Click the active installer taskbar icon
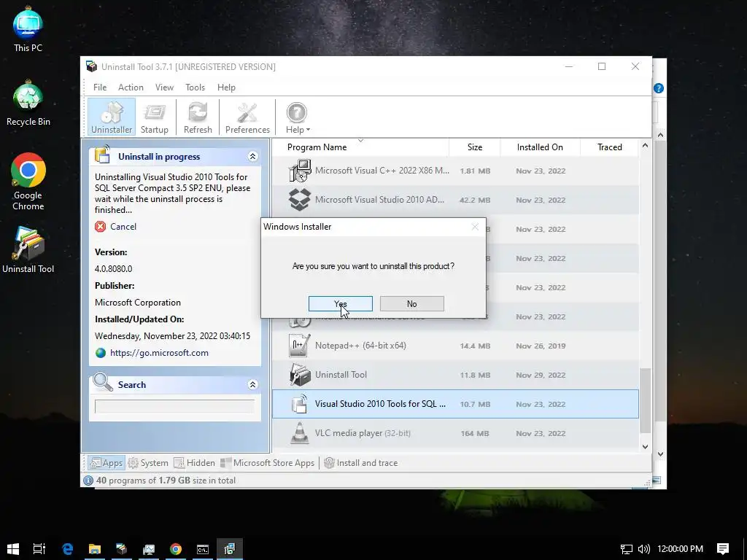The height and width of the screenshot is (560, 747). [230, 548]
